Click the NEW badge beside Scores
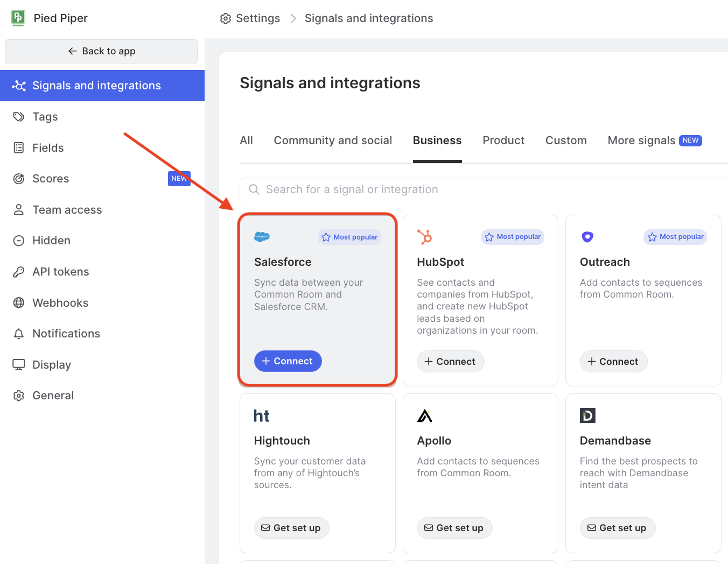This screenshot has height=564, width=728. click(179, 179)
